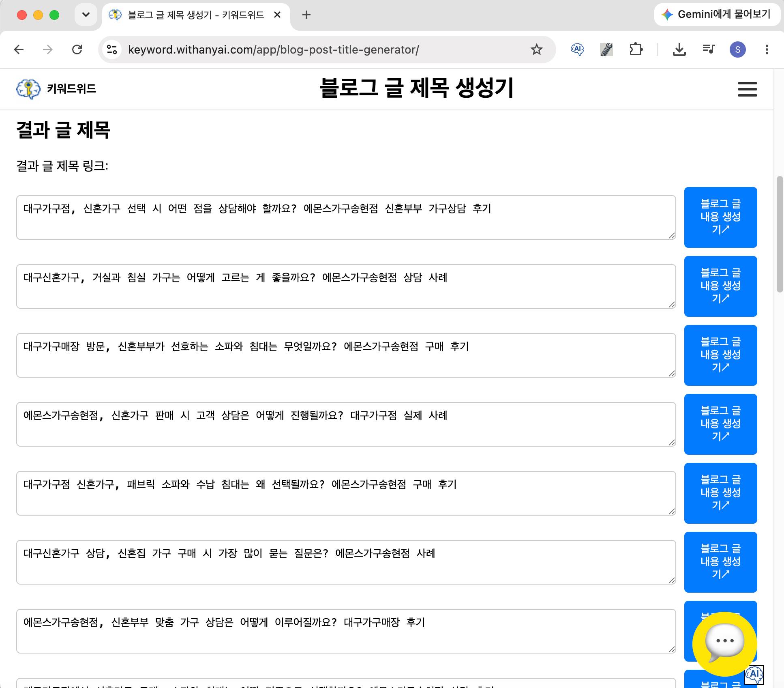Click the 결과 글 제목 heading

click(x=63, y=130)
